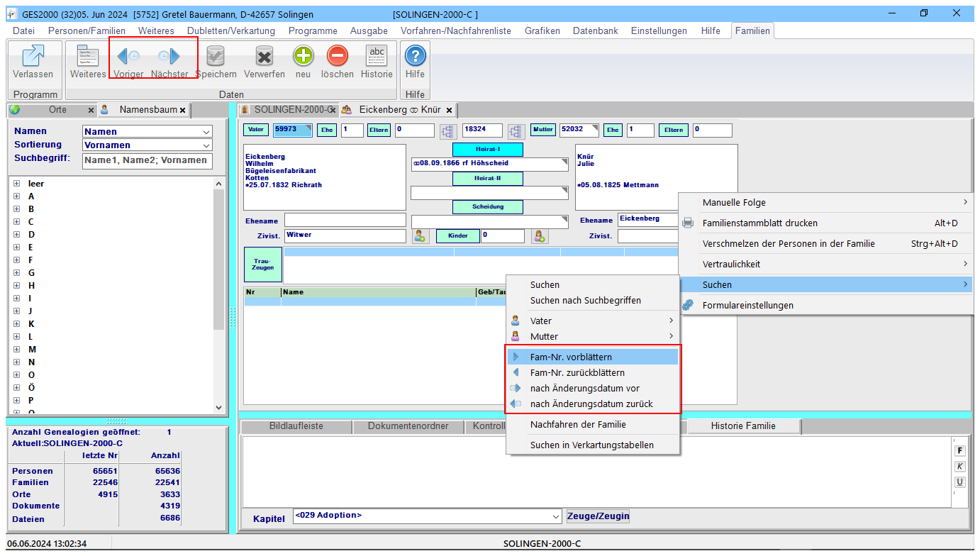Open the Sortierung Vornamen dropdown
Viewport: 980px width, 556px height.
tap(206, 145)
